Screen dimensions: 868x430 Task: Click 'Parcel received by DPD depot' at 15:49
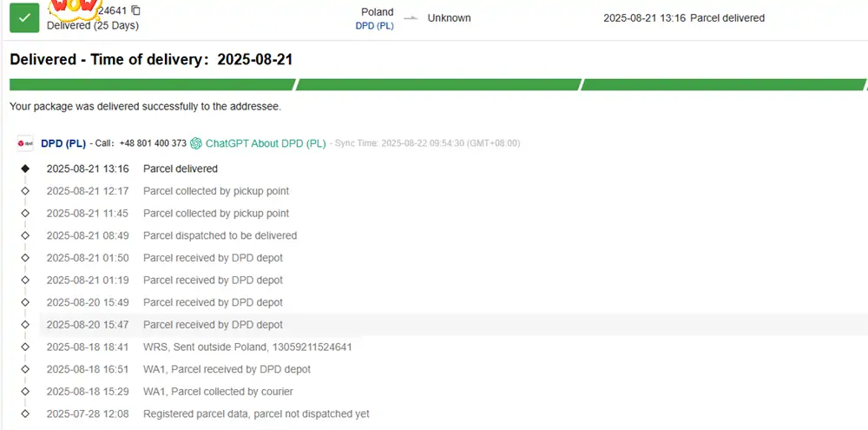click(214, 302)
